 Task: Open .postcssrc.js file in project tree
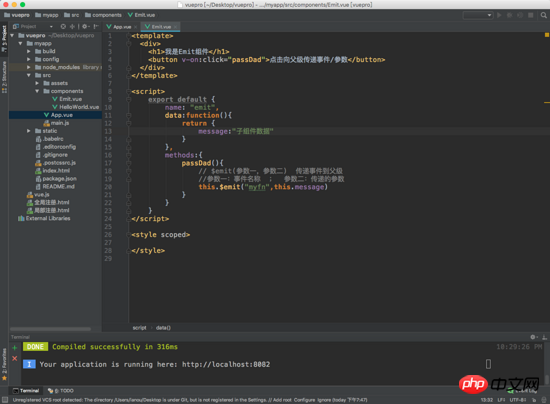coord(55,163)
